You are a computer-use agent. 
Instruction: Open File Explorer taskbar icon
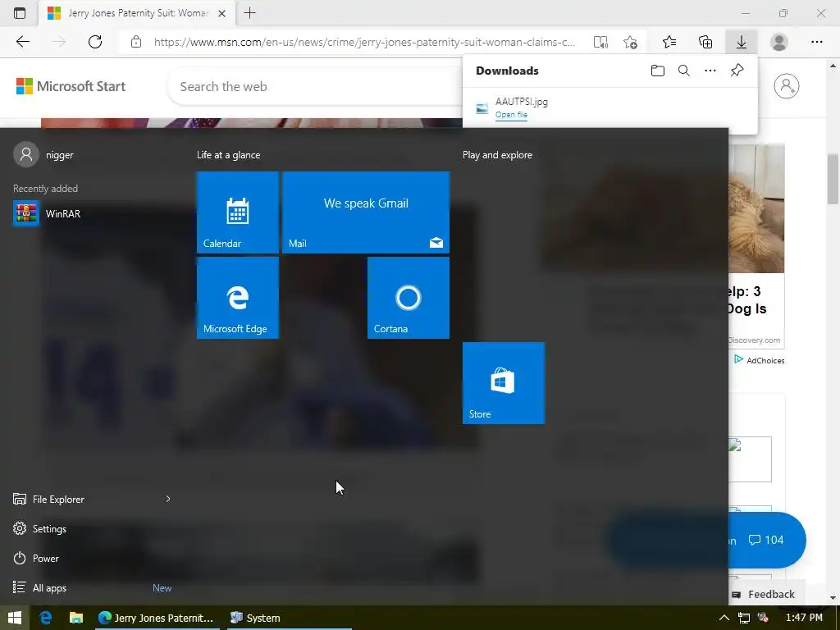(x=76, y=618)
